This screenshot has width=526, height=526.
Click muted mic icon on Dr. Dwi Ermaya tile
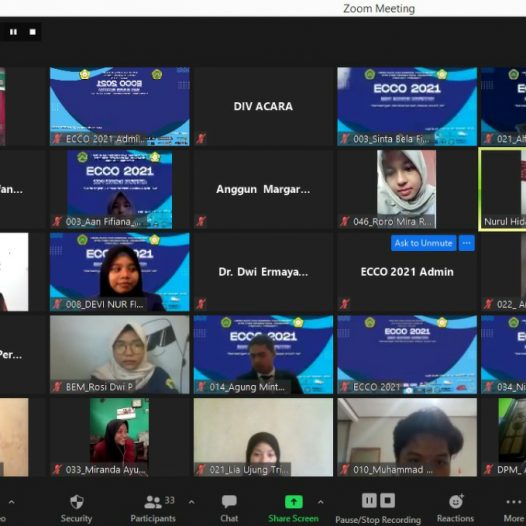[x=201, y=304]
